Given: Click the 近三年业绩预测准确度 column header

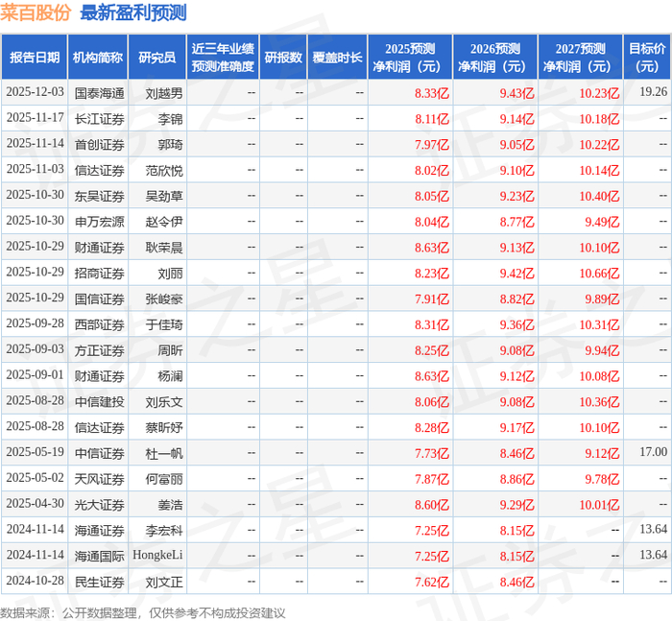Looking at the screenshot, I should (223, 57).
